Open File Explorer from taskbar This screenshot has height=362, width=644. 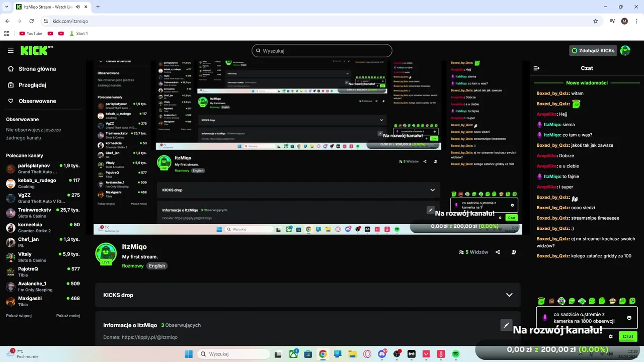[x=352, y=354]
